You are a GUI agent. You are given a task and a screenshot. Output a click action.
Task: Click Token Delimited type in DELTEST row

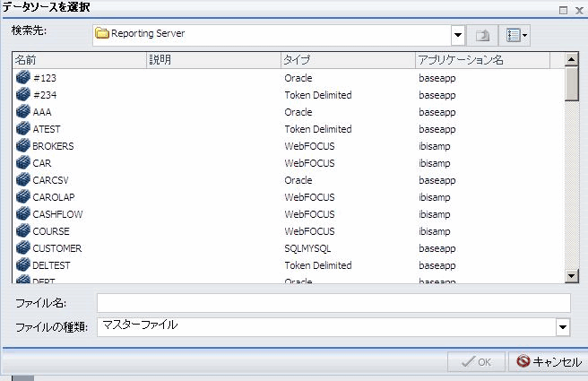(318, 265)
